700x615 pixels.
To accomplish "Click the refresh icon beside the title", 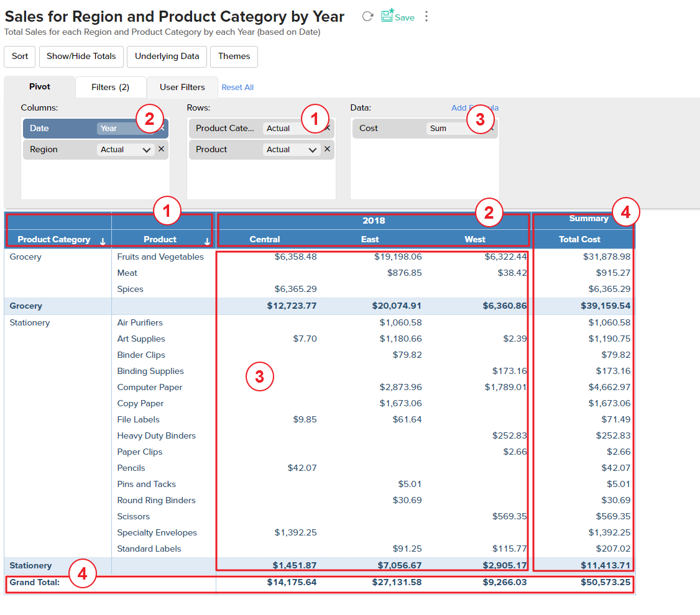I will point(367,17).
